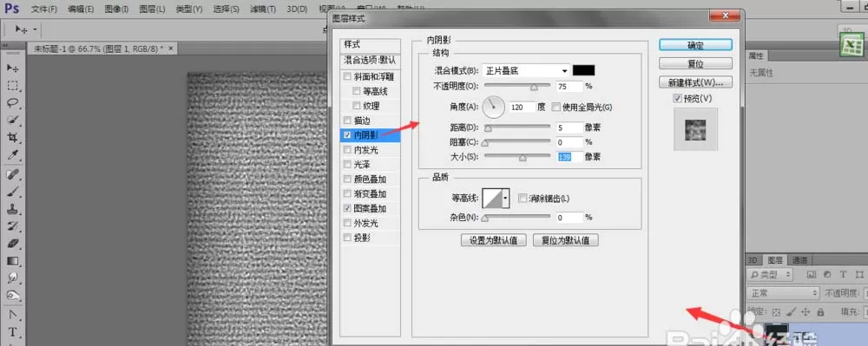Uncheck the 内阴影 style checkbox
This screenshot has height=346, width=868.
tap(347, 135)
